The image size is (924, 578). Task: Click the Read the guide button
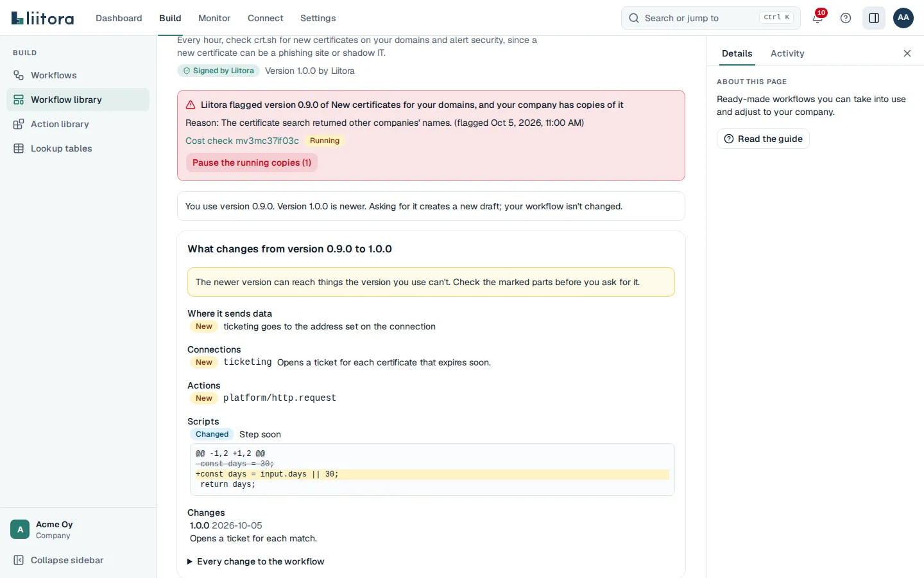pyautogui.click(x=763, y=139)
